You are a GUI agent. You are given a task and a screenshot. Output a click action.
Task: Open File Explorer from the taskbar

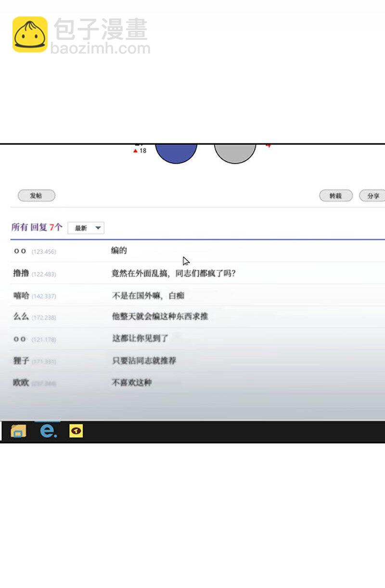tap(18, 431)
